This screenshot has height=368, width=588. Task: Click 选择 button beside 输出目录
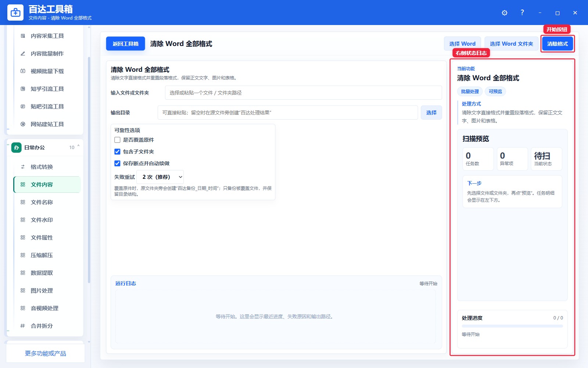coord(431,113)
